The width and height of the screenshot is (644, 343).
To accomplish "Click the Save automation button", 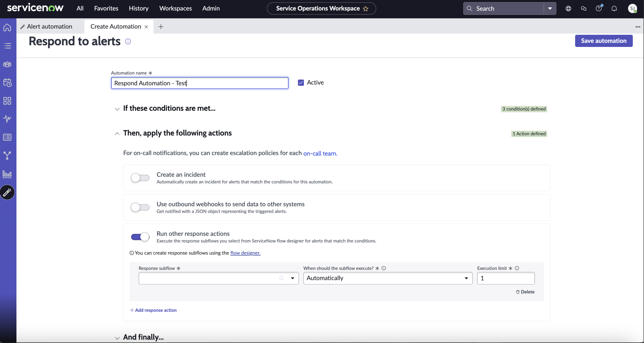I will coord(603,41).
